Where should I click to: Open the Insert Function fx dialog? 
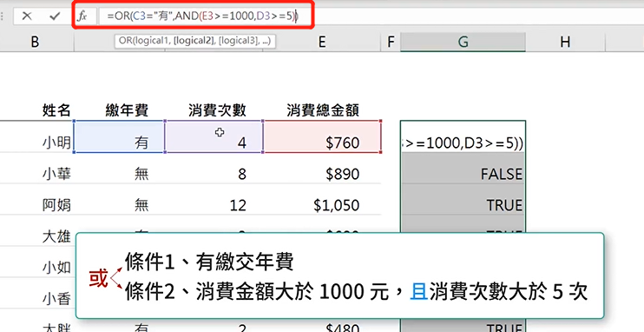(82, 17)
